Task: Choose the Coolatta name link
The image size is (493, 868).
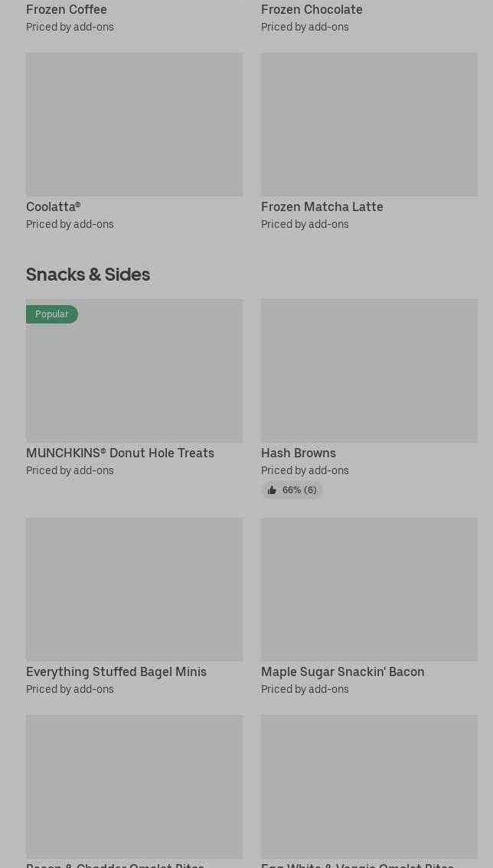Action: click(53, 206)
